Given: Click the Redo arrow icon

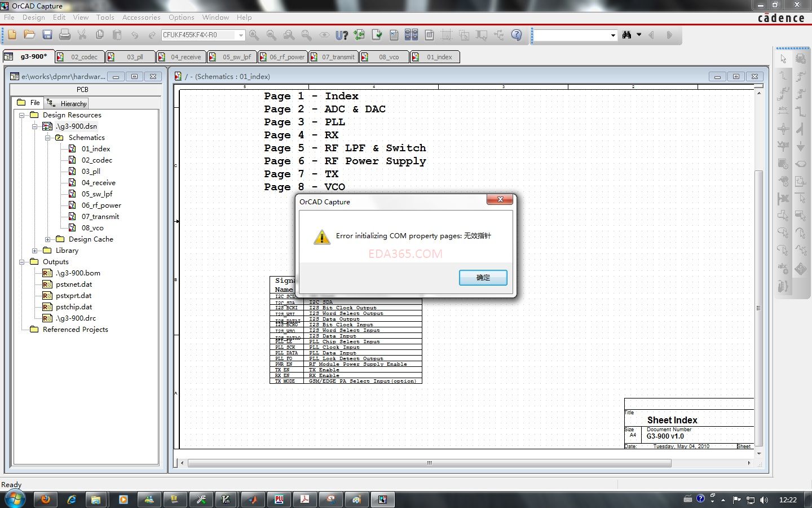Looking at the screenshot, I should pyautogui.click(x=152, y=35).
